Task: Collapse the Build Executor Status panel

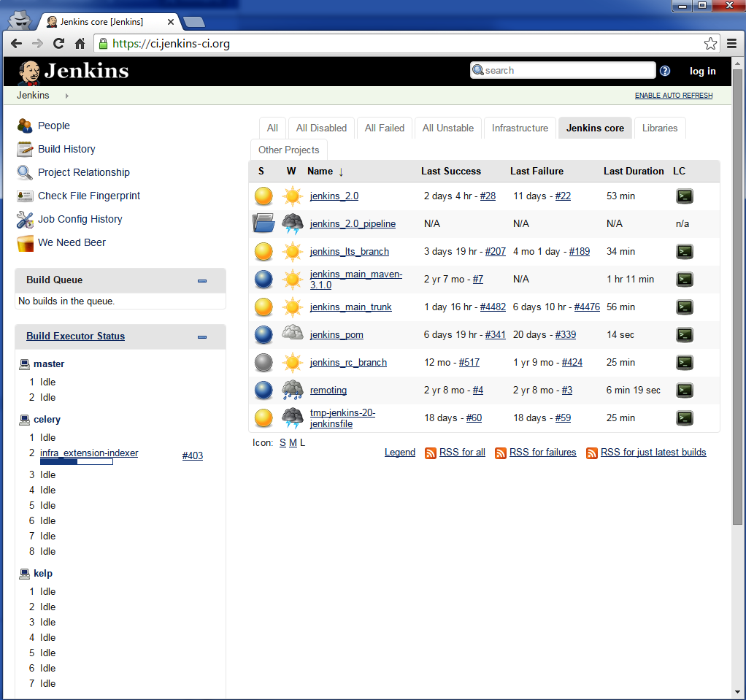Action: point(202,337)
